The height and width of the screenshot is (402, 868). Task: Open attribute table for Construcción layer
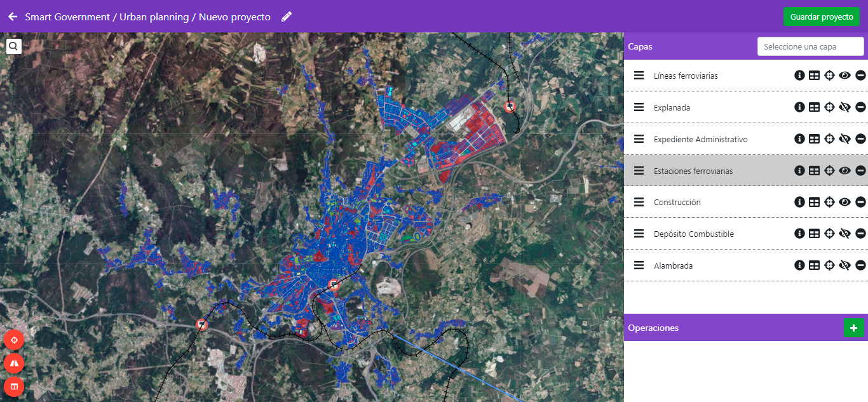(x=814, y=202)
